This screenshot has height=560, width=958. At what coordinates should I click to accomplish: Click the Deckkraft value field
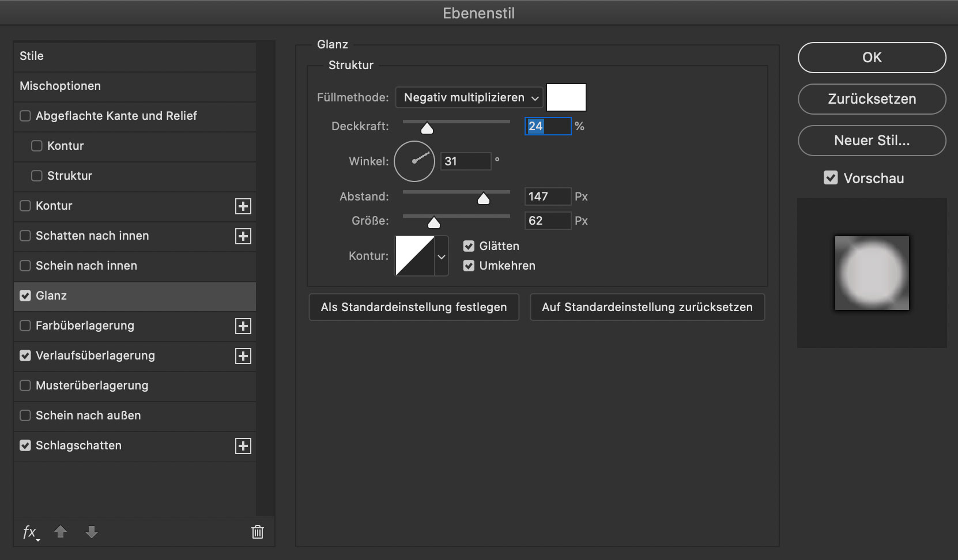pos(548,126)
